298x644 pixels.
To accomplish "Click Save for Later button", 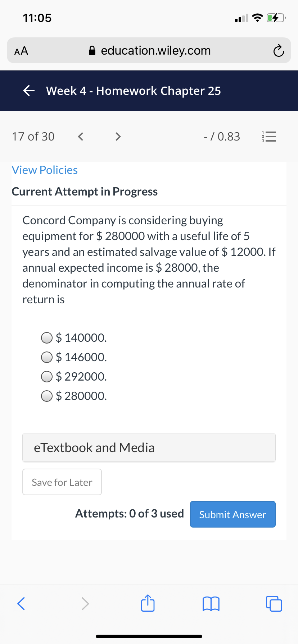I will (62, 482).
